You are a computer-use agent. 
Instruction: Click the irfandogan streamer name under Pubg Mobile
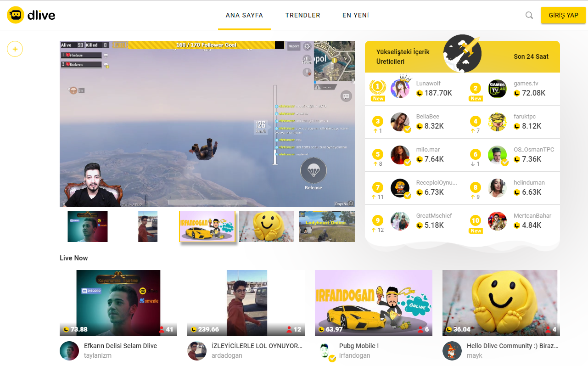(355, 355)
